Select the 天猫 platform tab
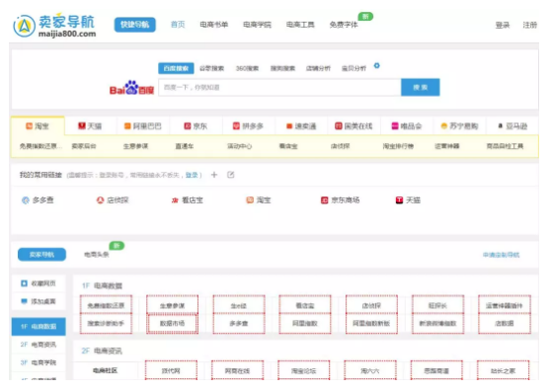The width and height of the screenshot is (550, 392). coord(90,125)
